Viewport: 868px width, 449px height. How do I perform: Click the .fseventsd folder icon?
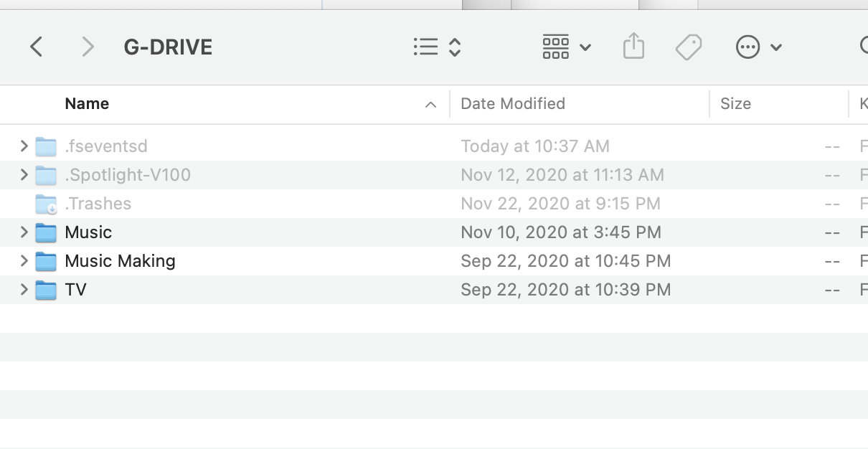(45, 146)
